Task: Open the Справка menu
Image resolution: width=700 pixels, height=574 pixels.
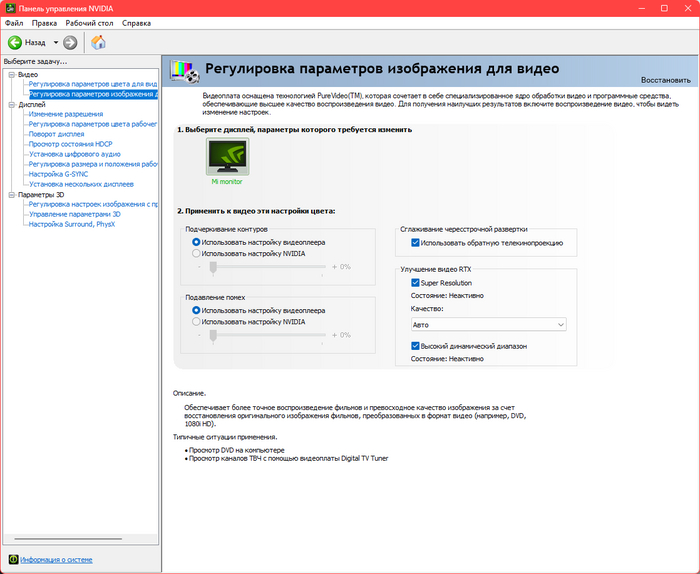Action: coord(136,23)
